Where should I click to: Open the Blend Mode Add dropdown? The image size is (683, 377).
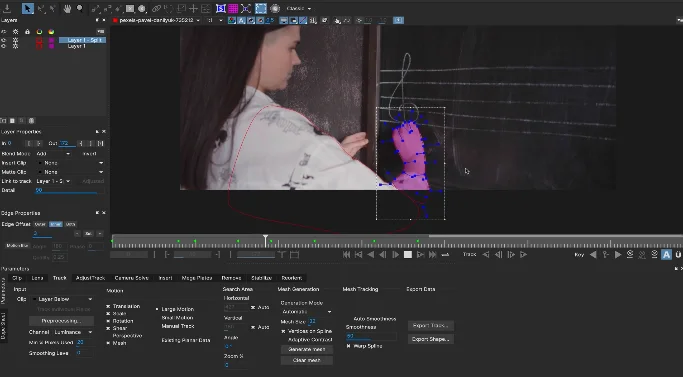(x=53, y=154)
